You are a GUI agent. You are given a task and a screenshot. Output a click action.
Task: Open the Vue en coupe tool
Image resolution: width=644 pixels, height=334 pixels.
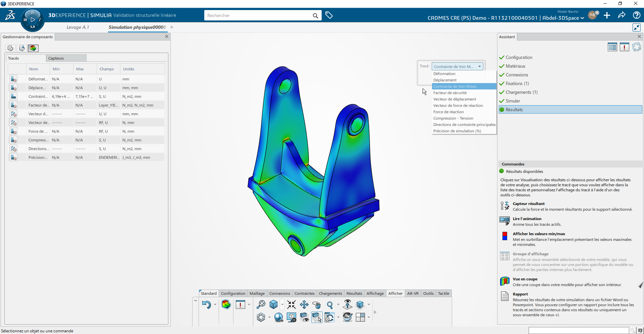coord(505,281)
